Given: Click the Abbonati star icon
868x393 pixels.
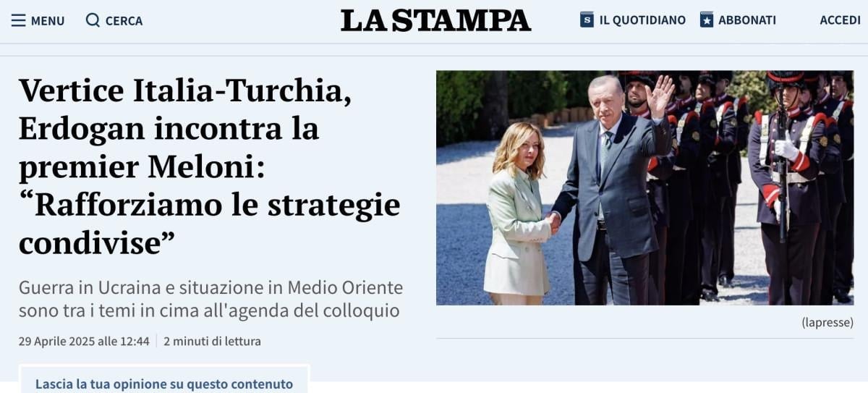Looking at the screenshot, I should coord(707,20).
